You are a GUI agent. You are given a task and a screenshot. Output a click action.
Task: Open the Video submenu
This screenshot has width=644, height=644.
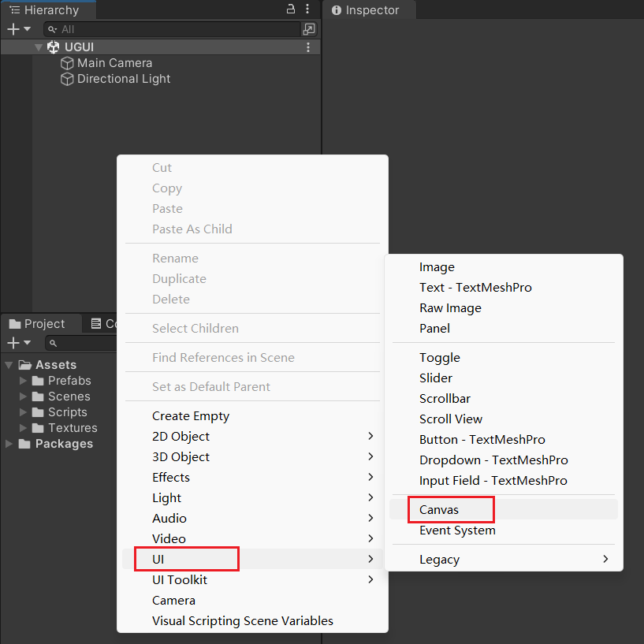(252, 538)
